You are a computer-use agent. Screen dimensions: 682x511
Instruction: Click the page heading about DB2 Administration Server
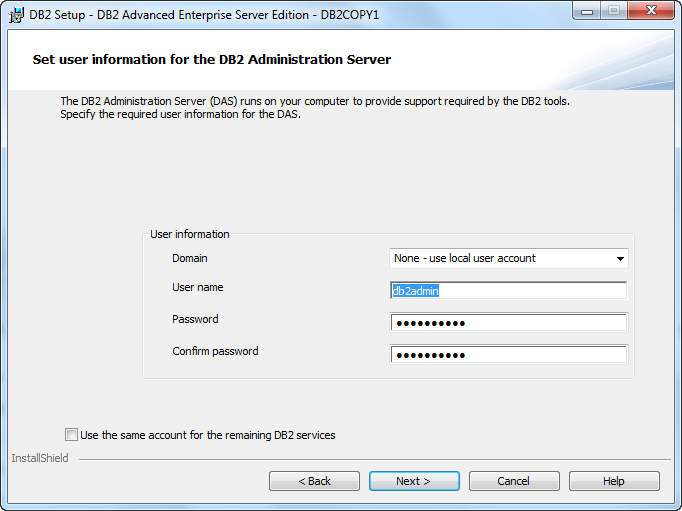click(x=212, y=60)
